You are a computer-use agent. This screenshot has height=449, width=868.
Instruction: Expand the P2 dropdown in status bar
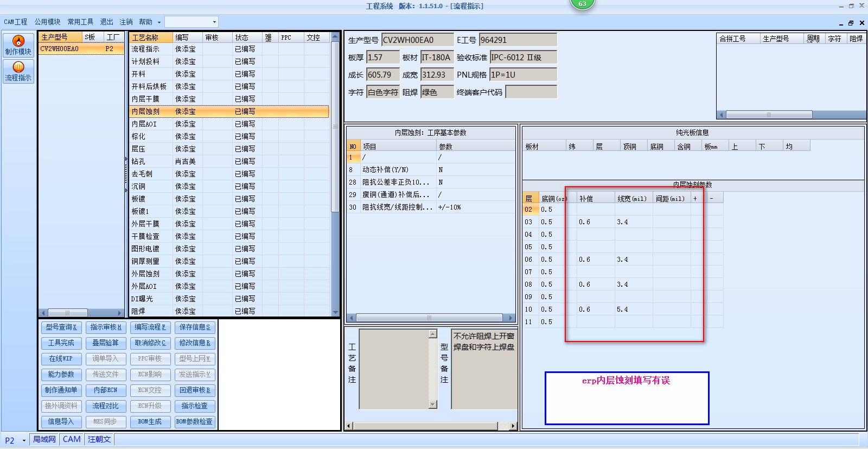[24, 440]
